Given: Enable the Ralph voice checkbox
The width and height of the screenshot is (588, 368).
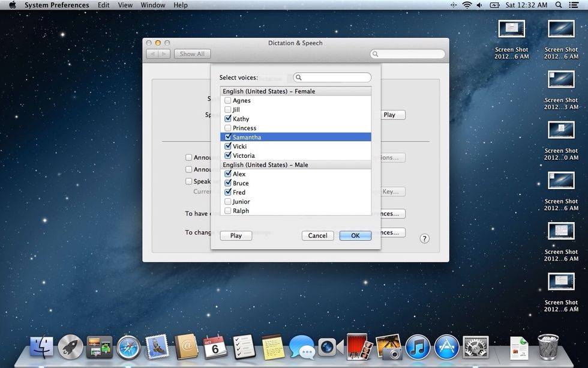Looking at the screenshot, I should 228,211.
